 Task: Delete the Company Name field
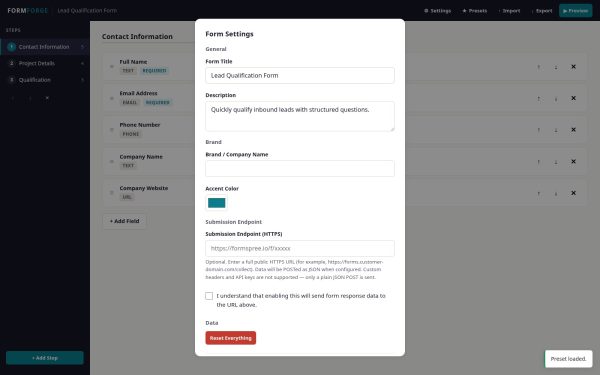(573, 161)
